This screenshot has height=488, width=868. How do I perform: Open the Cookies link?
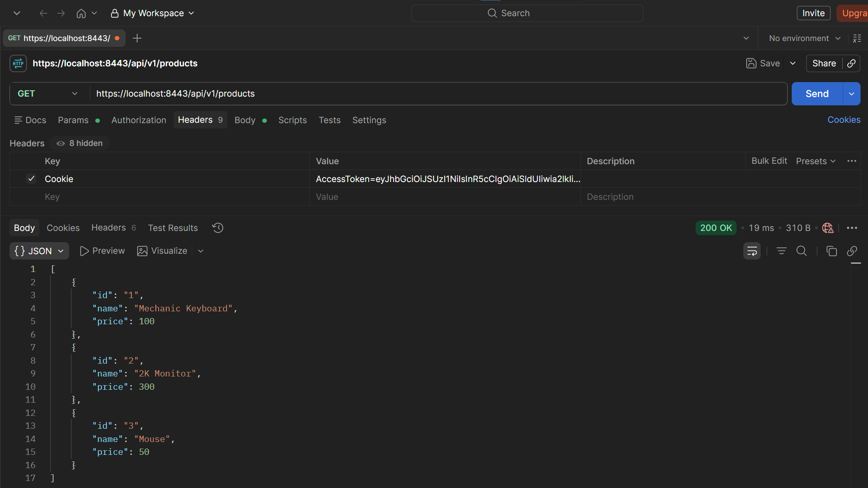844,120
